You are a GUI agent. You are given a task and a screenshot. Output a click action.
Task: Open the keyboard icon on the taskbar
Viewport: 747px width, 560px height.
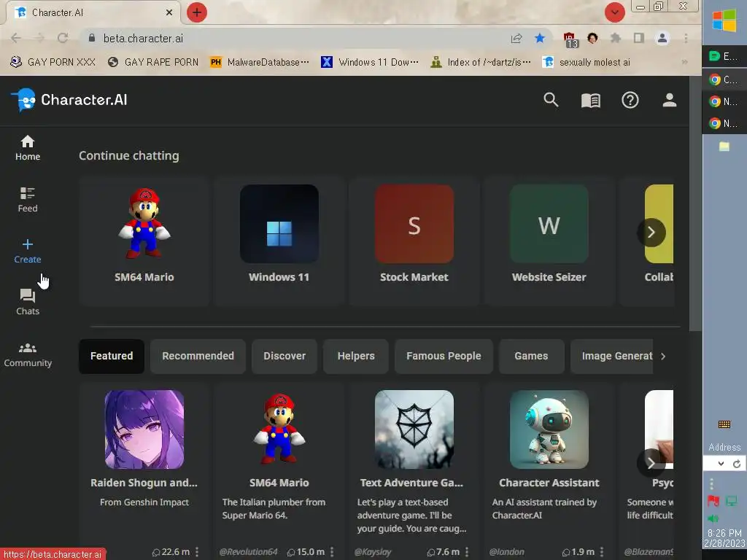tap(724, 424)
